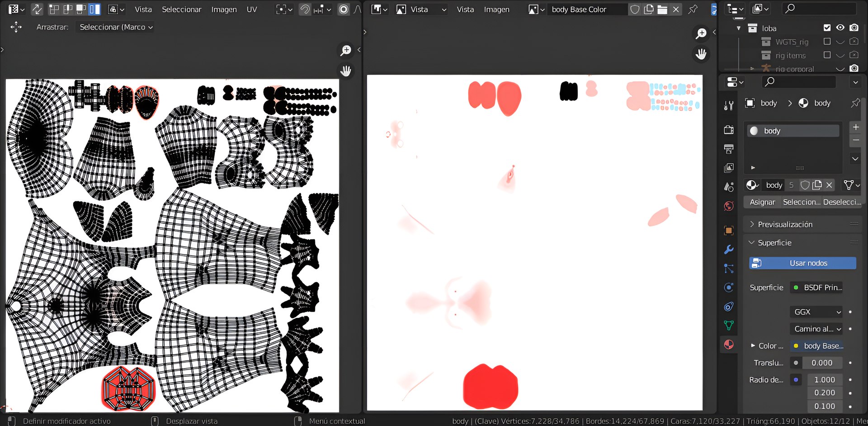Select island selection mode in UV editor

[x=94, y=9]
